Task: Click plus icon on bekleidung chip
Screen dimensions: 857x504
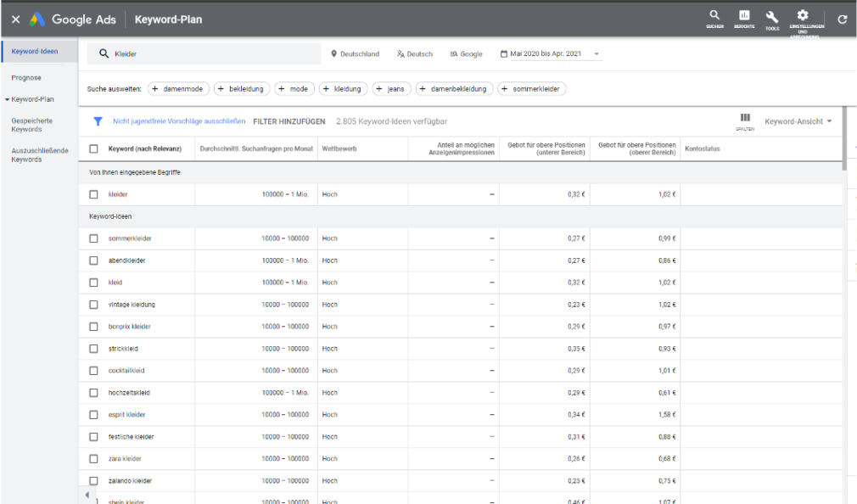Action: (221, 88)
